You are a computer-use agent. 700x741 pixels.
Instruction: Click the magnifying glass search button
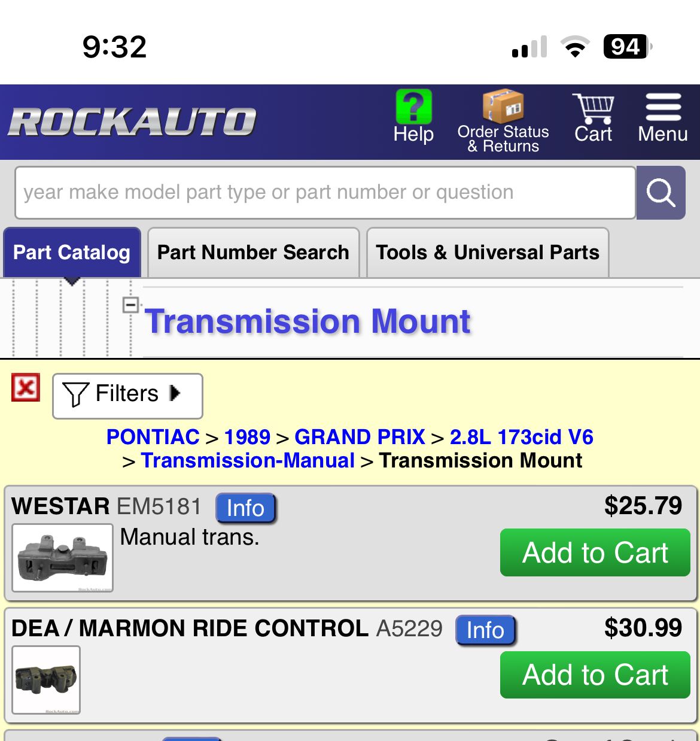point(661,193)
